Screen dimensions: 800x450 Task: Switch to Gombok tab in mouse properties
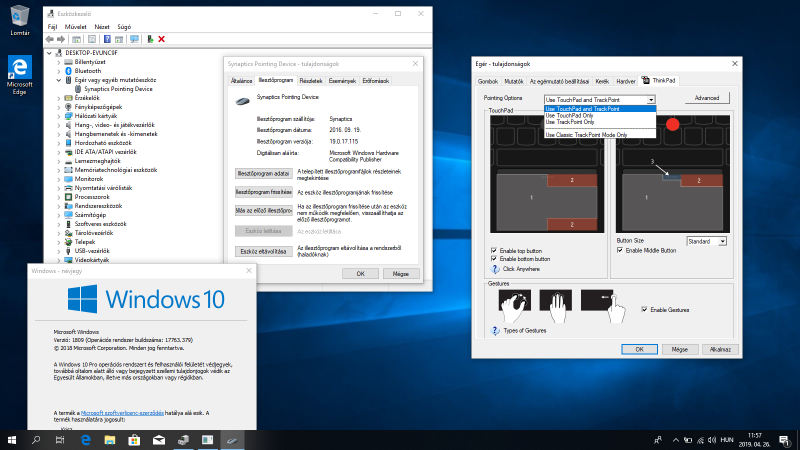(x=488, y=81)
